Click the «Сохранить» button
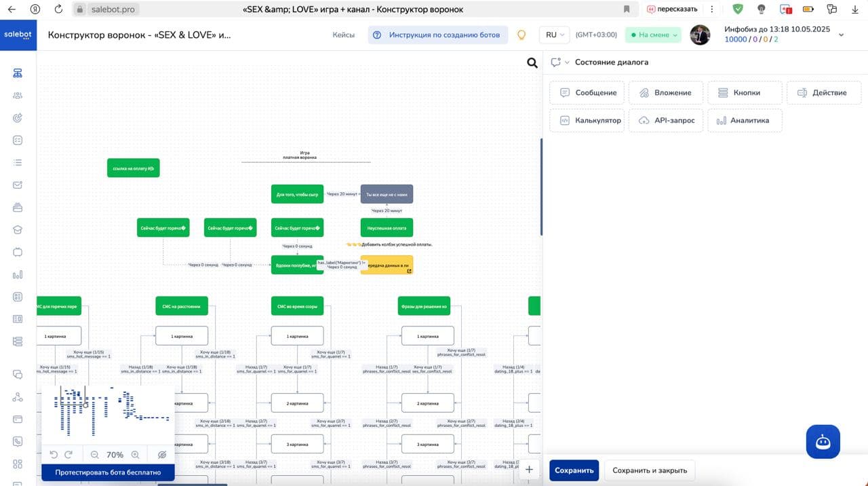 click(574, 470)
